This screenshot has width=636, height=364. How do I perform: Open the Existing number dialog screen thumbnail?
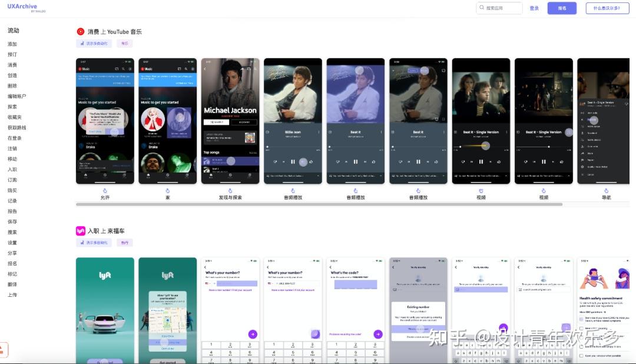(x=418, y=310)
